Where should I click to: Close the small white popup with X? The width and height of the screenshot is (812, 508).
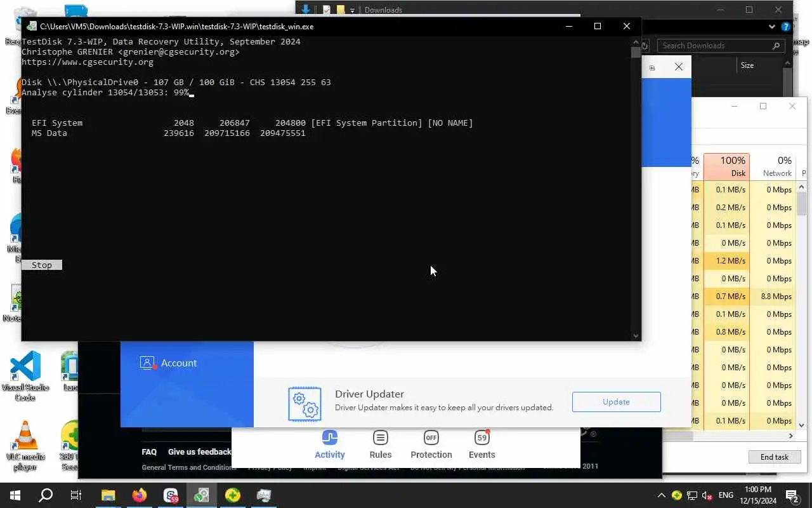click(x=679, y=67)
